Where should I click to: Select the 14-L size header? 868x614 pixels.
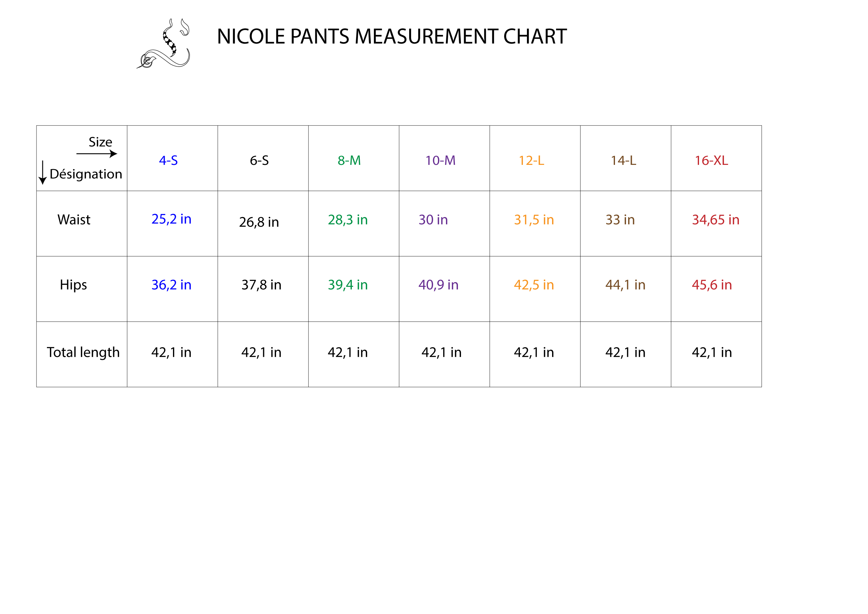pos(624,160)
